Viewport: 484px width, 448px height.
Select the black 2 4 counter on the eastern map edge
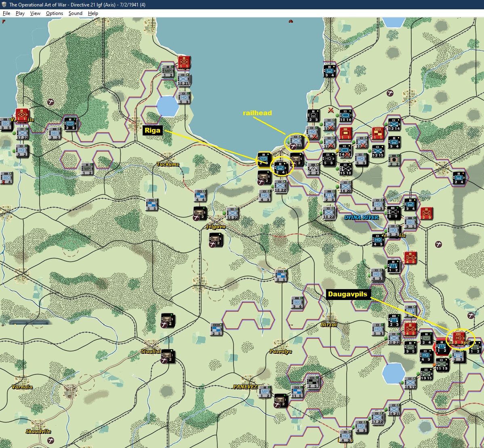459,178
